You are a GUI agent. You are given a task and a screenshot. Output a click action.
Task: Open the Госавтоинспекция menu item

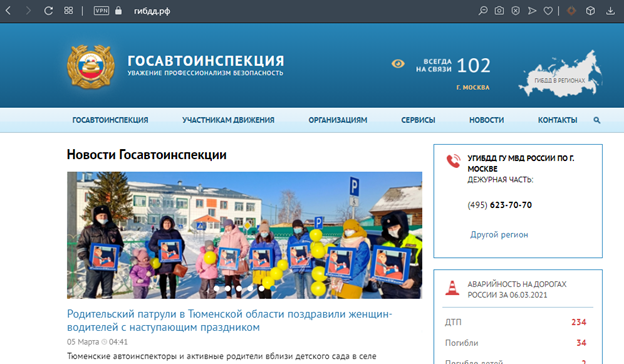click(110, 120)
